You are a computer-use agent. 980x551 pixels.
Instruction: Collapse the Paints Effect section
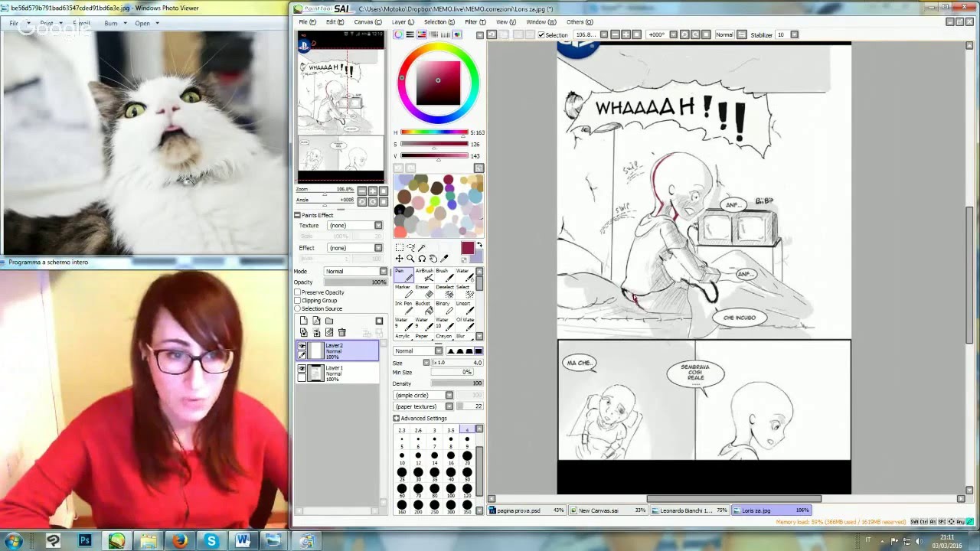click(297, 215)
